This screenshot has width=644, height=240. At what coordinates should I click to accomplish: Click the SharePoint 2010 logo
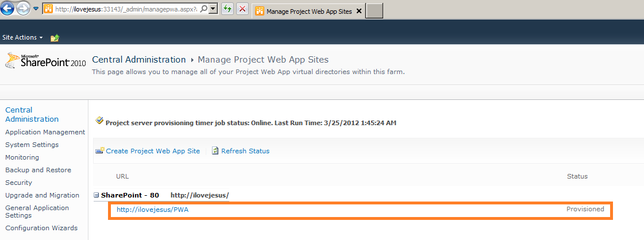click(45, 61)
